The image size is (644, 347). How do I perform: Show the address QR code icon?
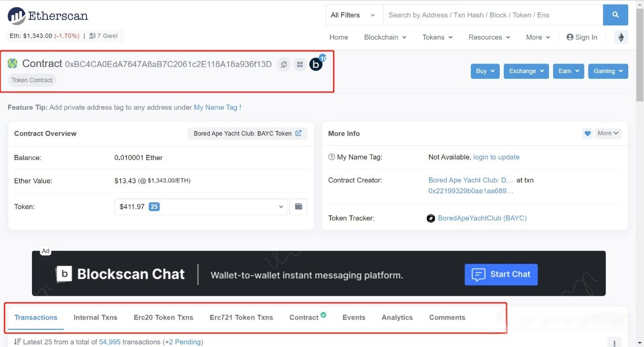300,65
